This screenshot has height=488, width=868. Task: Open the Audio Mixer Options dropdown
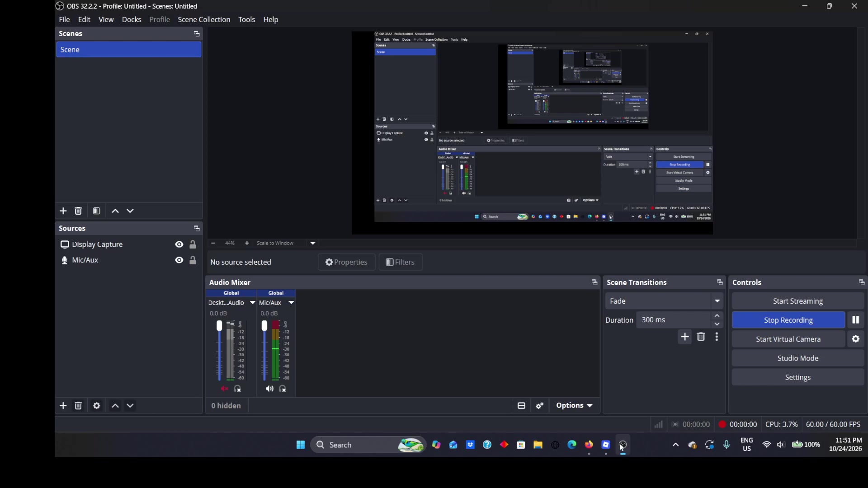pos(575,406)
